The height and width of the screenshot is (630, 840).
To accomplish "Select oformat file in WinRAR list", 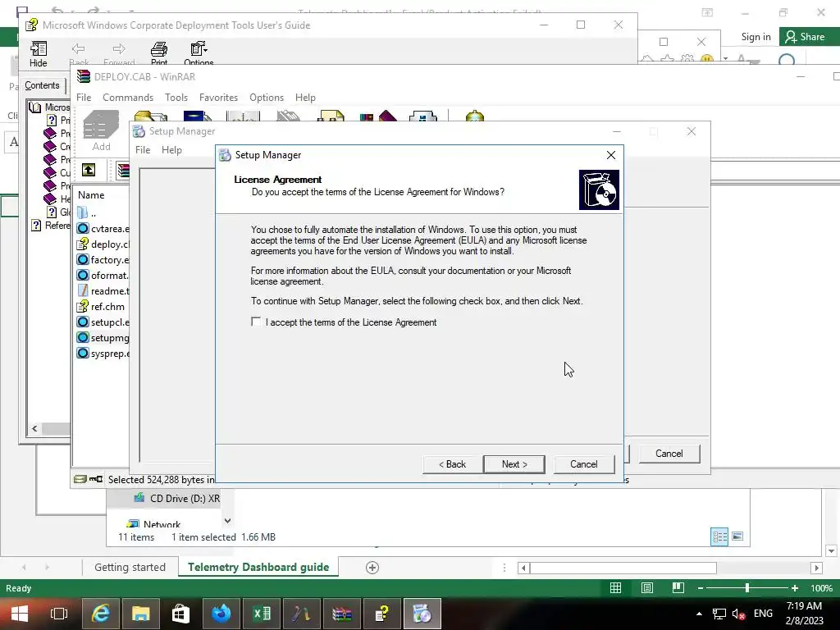I will (103, 276).
